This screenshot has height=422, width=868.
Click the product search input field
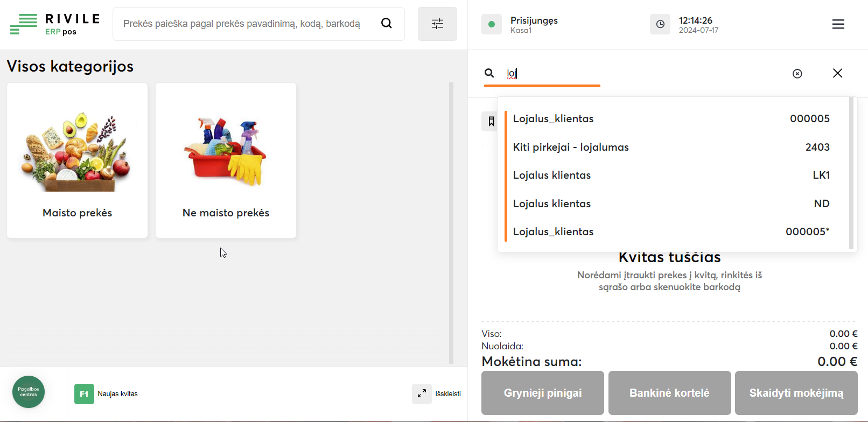click(242, 24)
